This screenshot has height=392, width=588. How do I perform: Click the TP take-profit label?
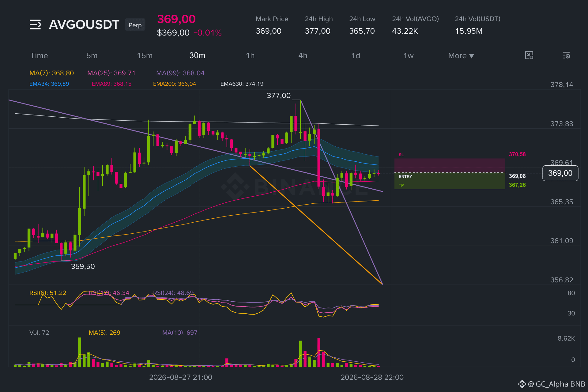[x=401, y=185]
